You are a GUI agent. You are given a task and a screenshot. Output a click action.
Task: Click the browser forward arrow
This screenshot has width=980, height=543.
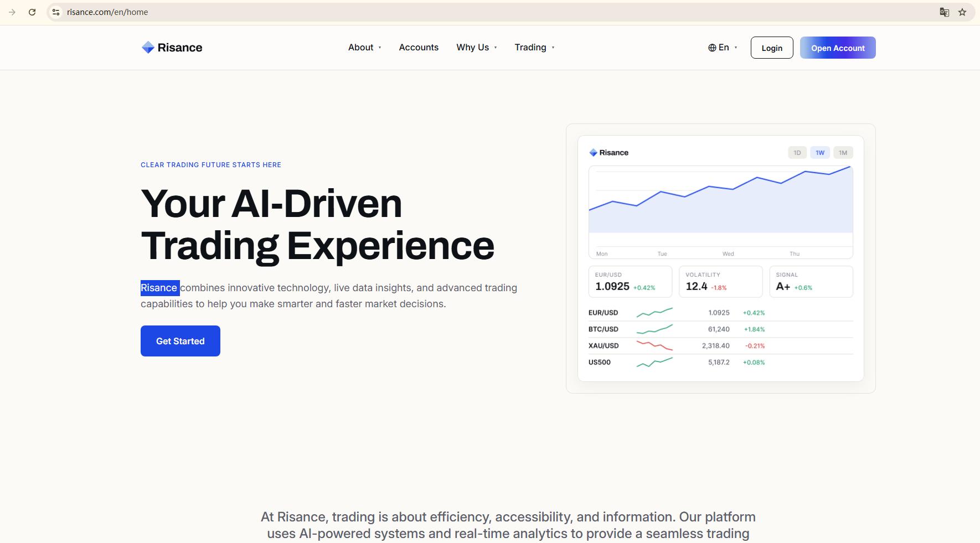click(12, 12)
